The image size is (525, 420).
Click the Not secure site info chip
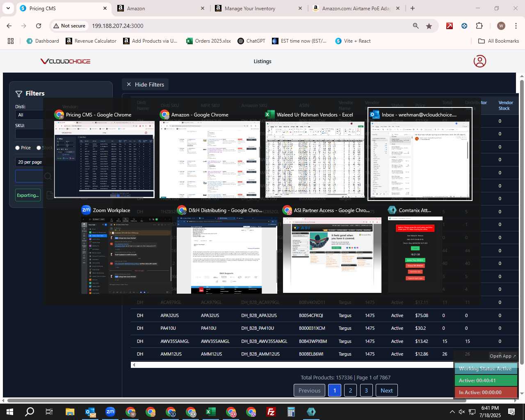[x=69, y=26]
